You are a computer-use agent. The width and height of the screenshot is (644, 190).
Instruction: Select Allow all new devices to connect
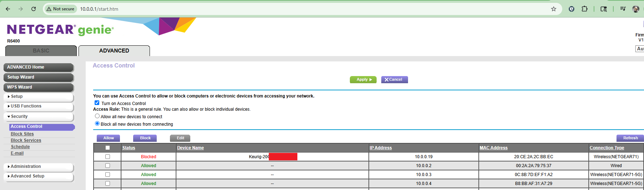97,116
